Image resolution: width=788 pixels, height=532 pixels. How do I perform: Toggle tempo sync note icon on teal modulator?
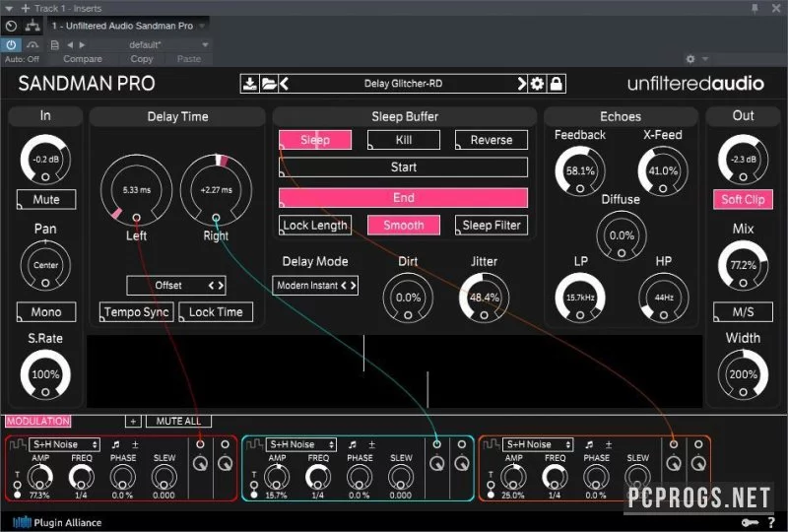click(x=353, y=444)
